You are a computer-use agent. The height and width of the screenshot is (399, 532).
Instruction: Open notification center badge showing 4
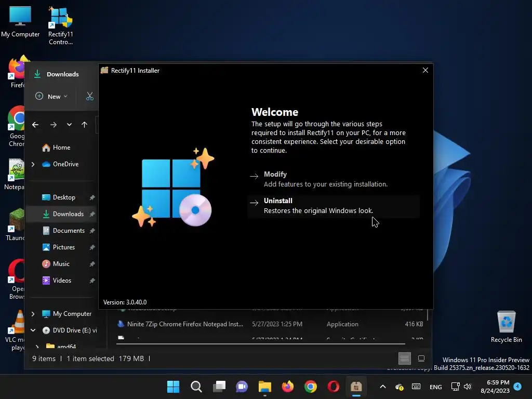(x=517, y=386)
